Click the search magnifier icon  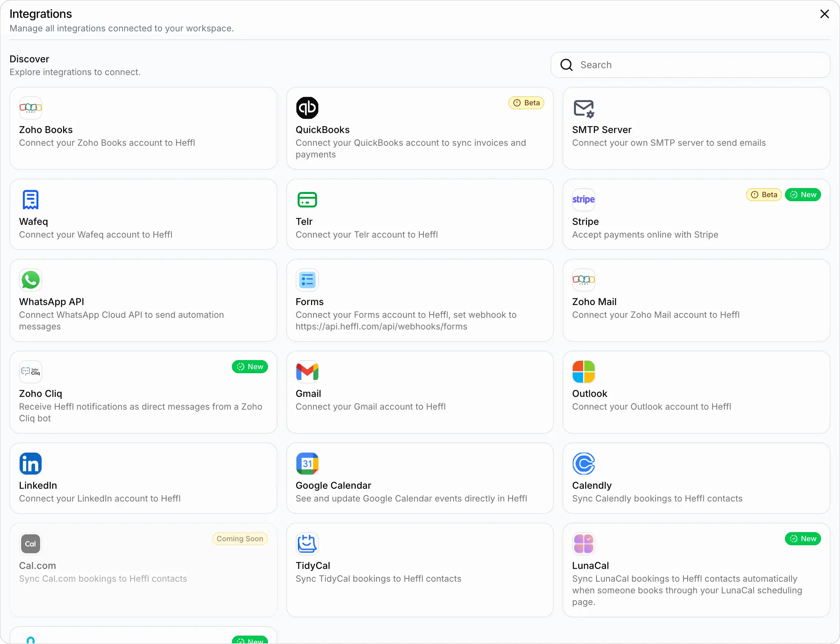[x=566, y=65]
